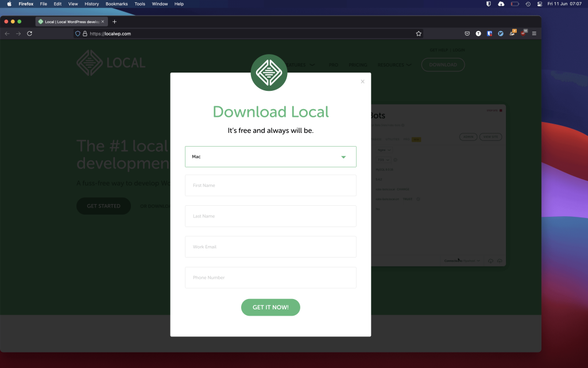588x368 pixels.
Task: Reload the localwp.com page
Action: point(30,33)
